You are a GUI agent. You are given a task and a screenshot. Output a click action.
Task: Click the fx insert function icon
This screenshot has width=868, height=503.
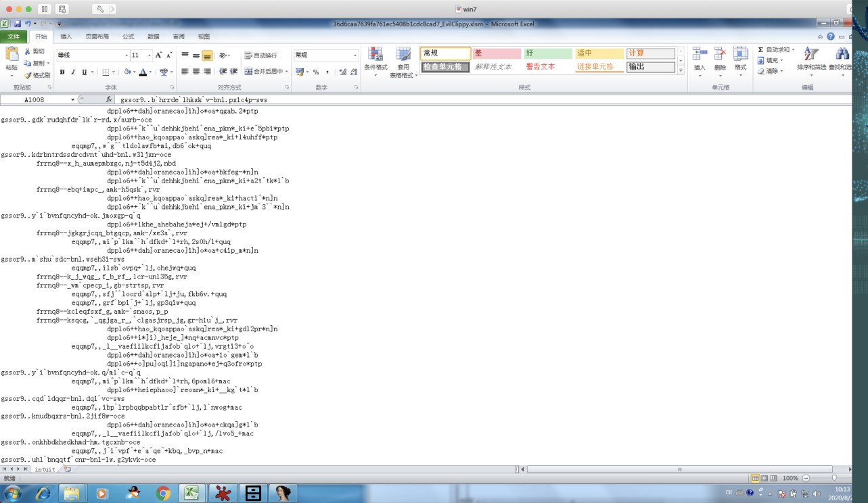tap(108, 99)
